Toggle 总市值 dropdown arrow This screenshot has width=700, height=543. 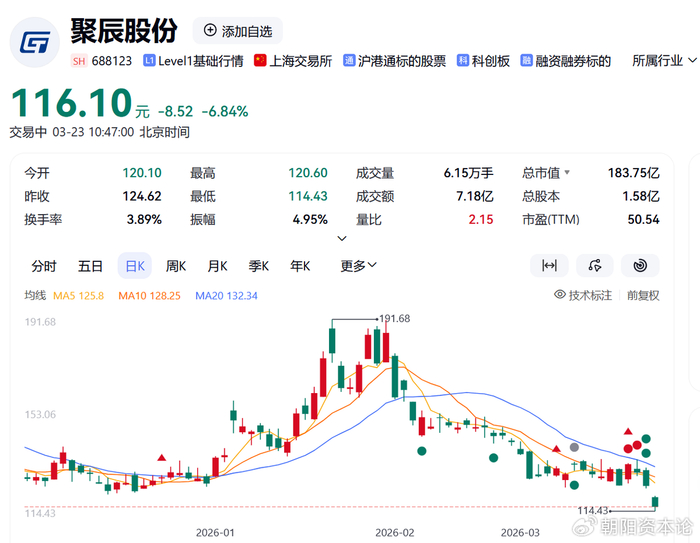pos(567,172)
